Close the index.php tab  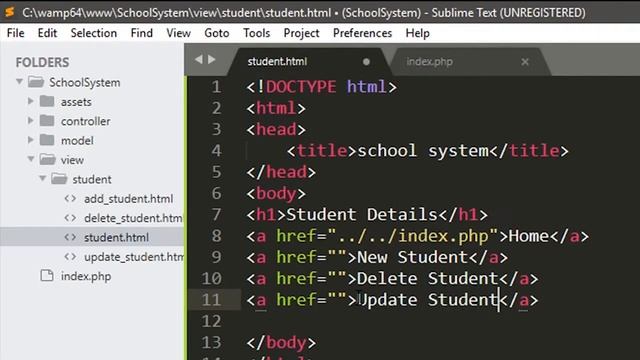click(x=525, y=62)
